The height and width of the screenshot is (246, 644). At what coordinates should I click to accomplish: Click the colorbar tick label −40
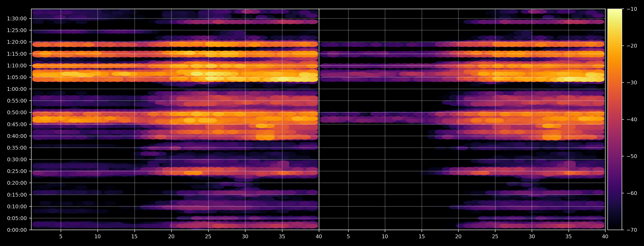coord(632,120)
